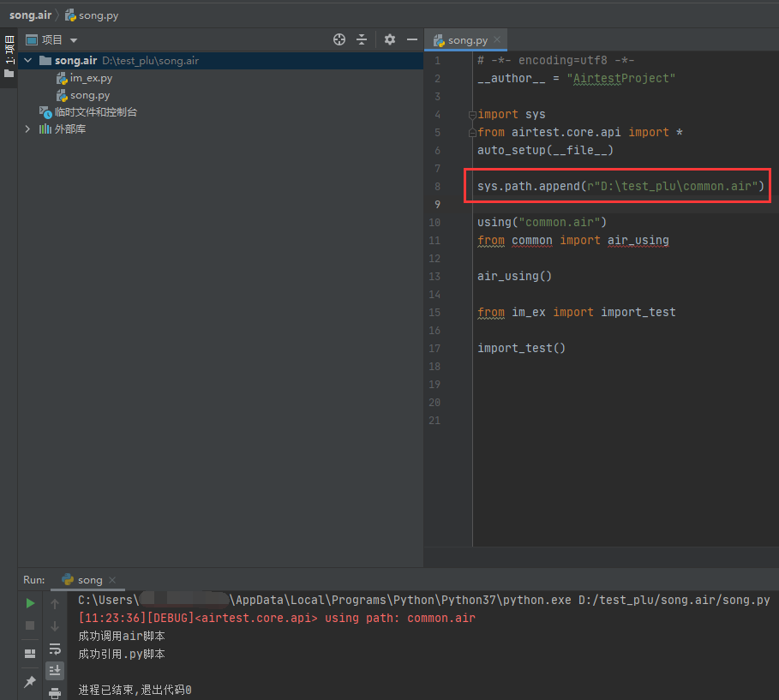Click the import_test() call line
Viewport: 779px width, 700px height.
tap(521, 348)
